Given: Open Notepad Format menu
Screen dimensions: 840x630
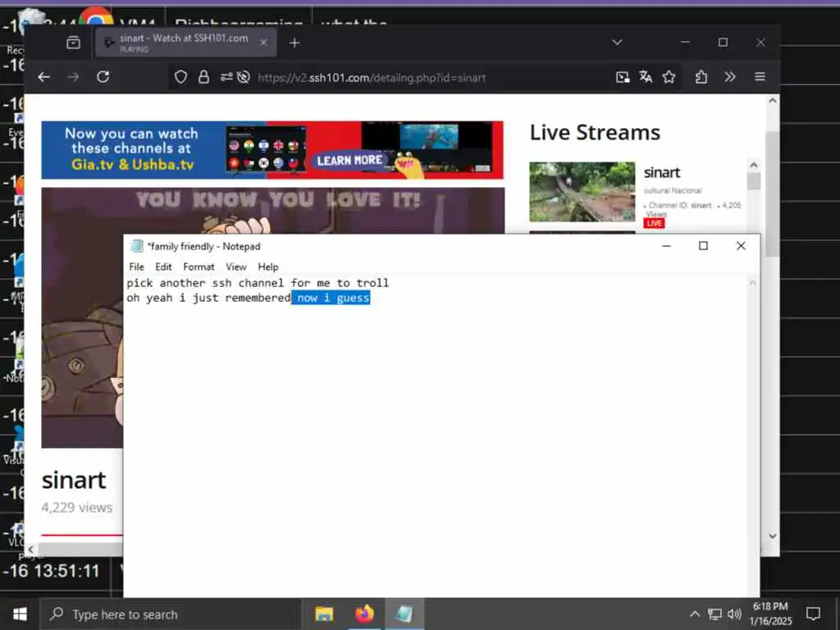Looking at the screenshot, I should [x=199, y=267].
